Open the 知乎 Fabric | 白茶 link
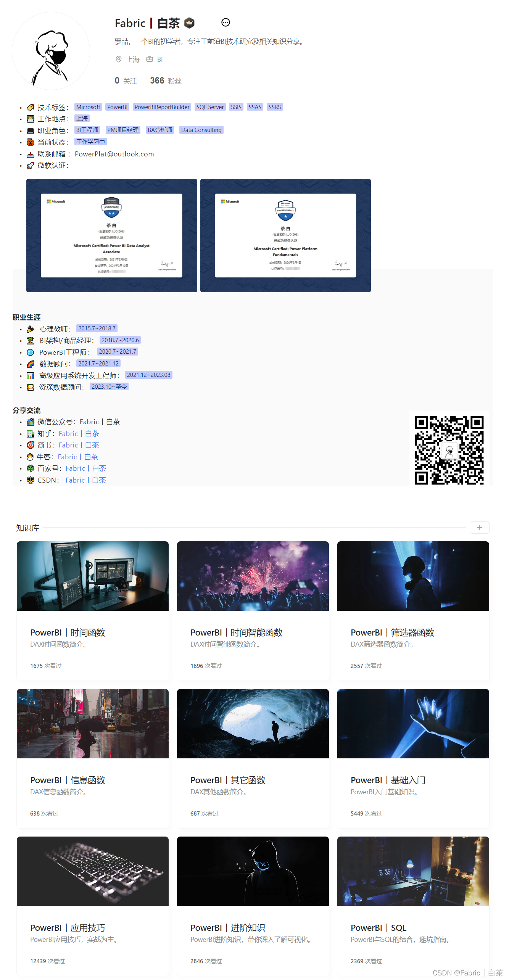The image size is (509, 980). click(x=79, y=434)
